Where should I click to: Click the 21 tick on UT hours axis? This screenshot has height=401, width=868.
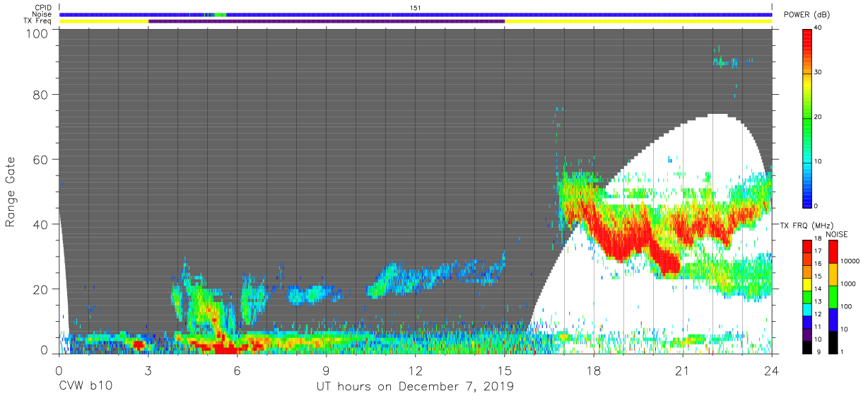tap(683, 370)
